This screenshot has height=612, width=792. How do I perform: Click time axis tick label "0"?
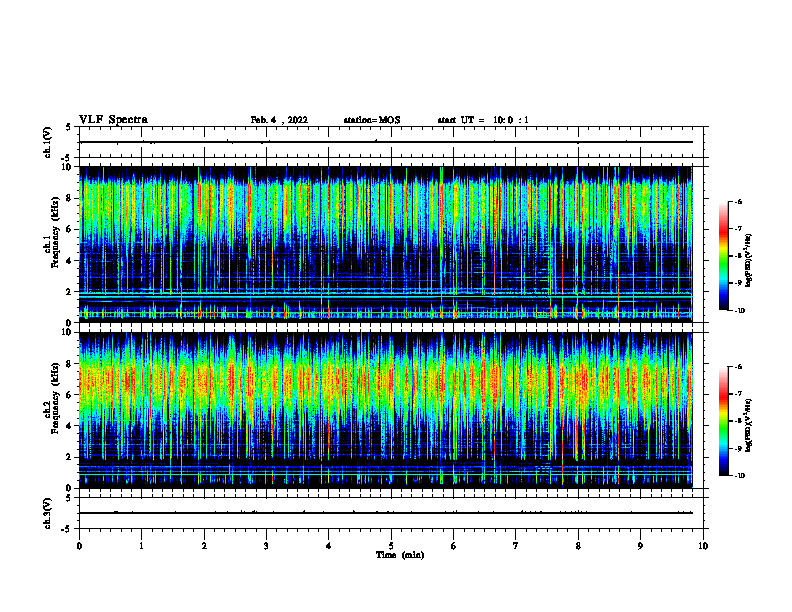click(79, 546)
